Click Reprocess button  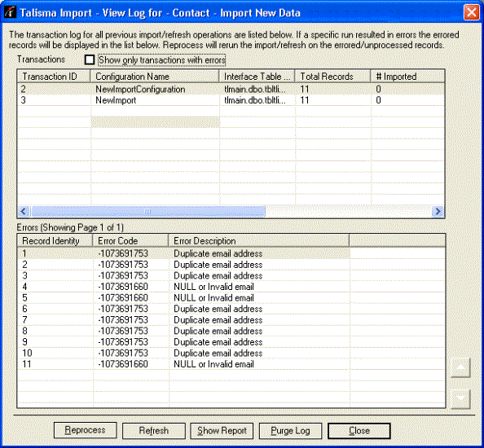[86, 430]
